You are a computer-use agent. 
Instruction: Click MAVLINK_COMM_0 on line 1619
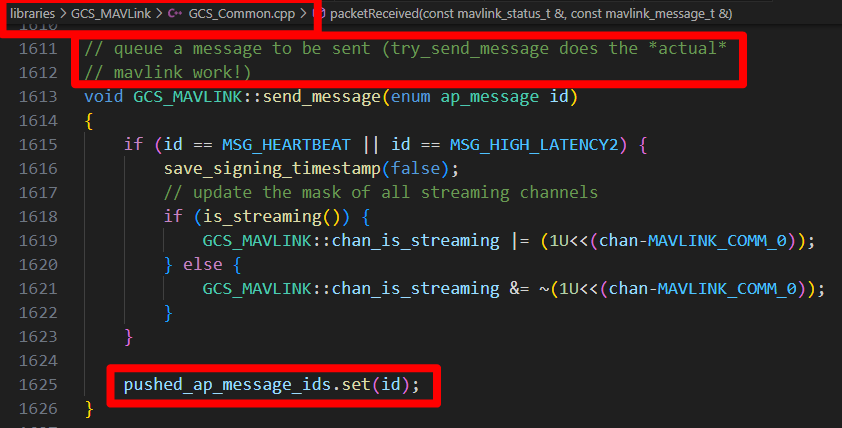717,241
